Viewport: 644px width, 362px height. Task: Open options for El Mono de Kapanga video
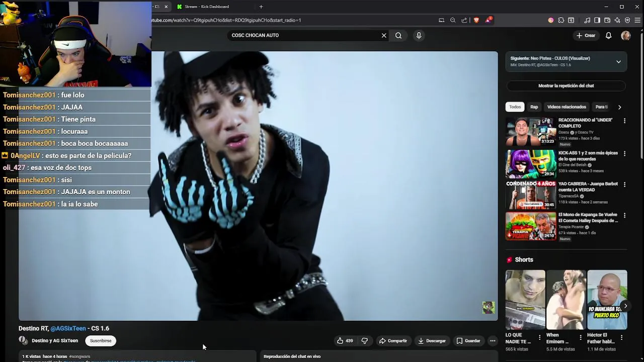(x=624, y=216)
